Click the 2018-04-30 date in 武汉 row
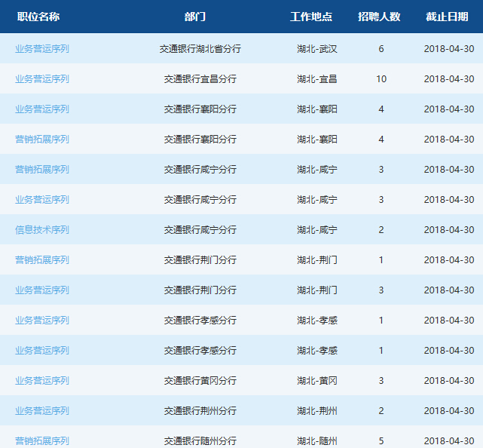Screen dimensions: 483x448 tap(449, 49)
